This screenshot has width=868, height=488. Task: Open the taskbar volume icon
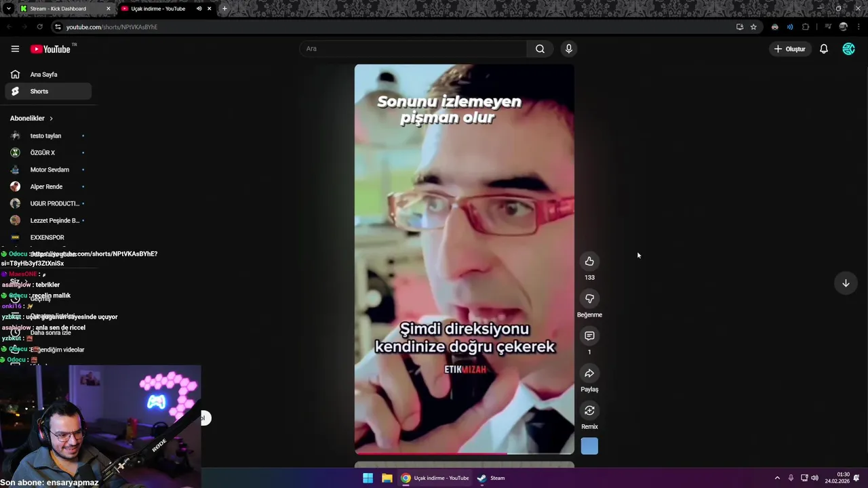coord(814,478)
